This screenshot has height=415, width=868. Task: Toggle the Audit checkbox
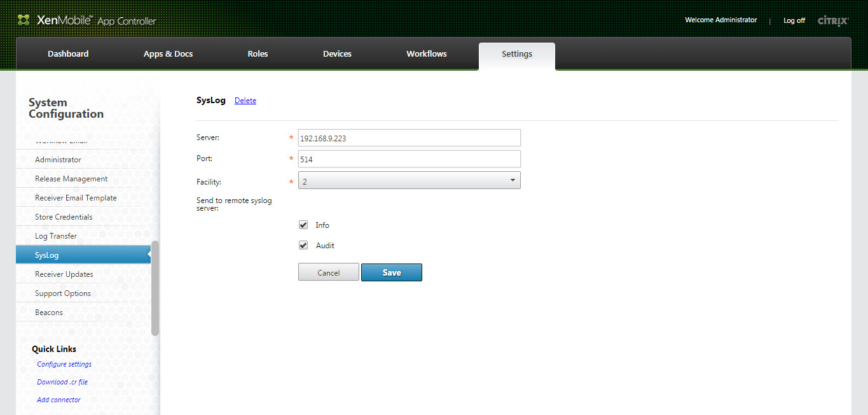pos(303,245)
